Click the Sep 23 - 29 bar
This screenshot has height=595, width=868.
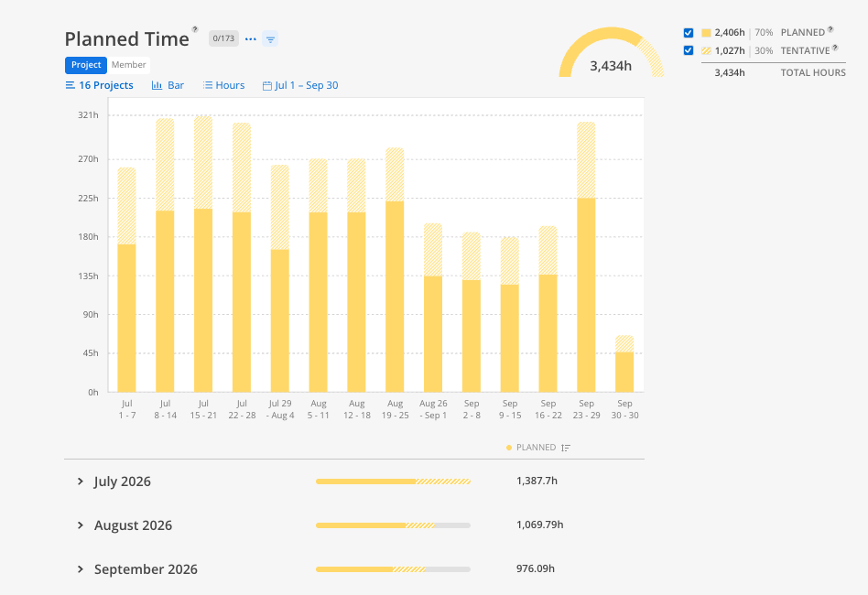[586, 257]
